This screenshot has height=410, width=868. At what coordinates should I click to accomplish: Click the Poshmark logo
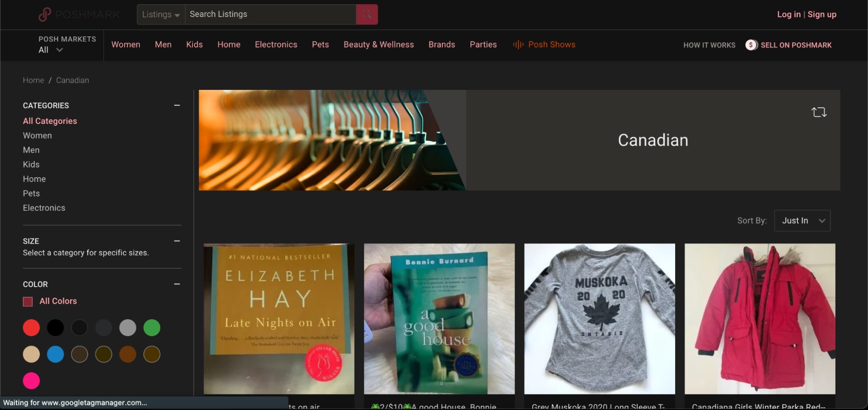79,14
